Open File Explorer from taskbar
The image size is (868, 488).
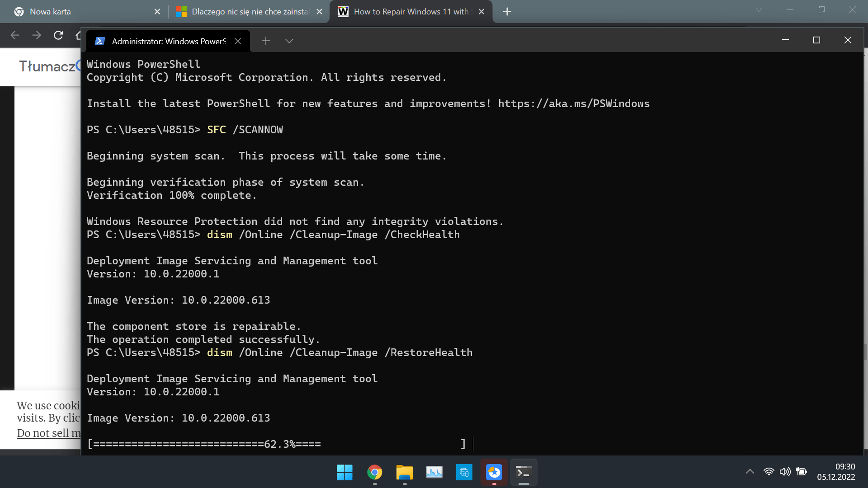coord(404,473)
